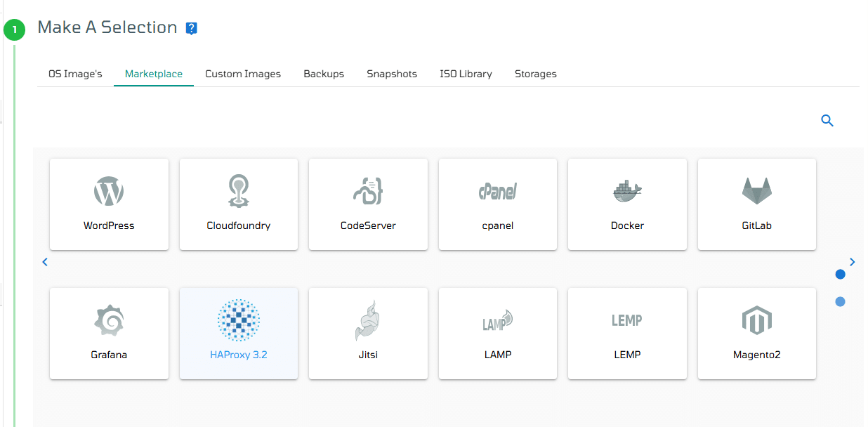Open the search magnifier icon

827,121
